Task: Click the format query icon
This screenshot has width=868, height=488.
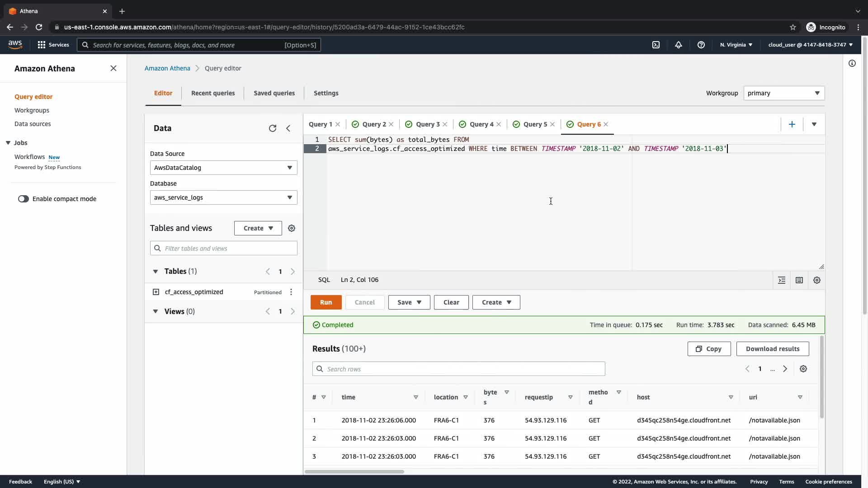Action: tap(782, 280)
